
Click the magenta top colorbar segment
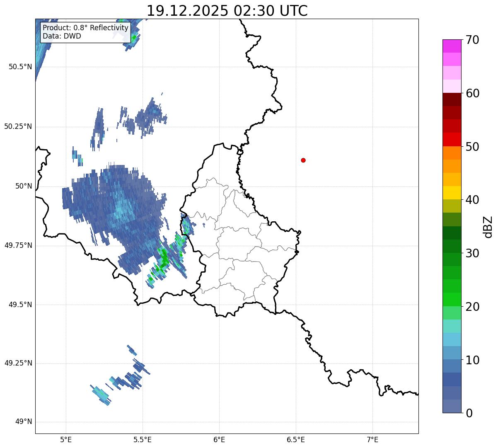tap(452, 46)
